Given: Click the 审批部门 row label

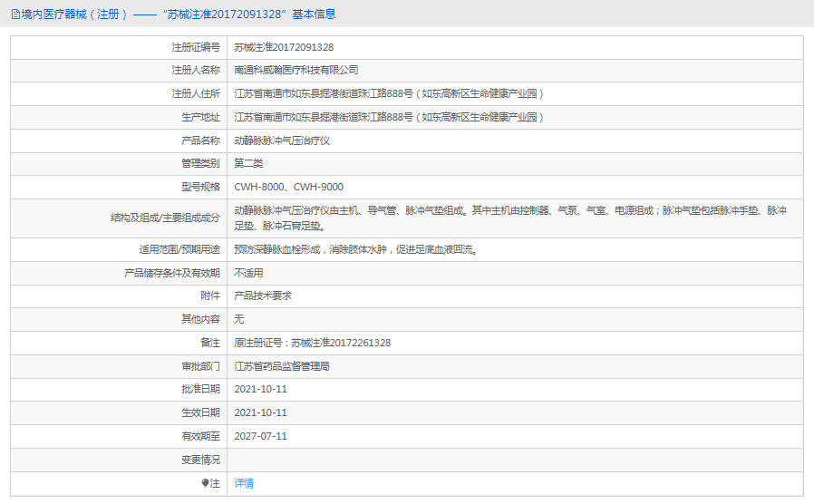Looking at the screenshot, I should (200, 366).
